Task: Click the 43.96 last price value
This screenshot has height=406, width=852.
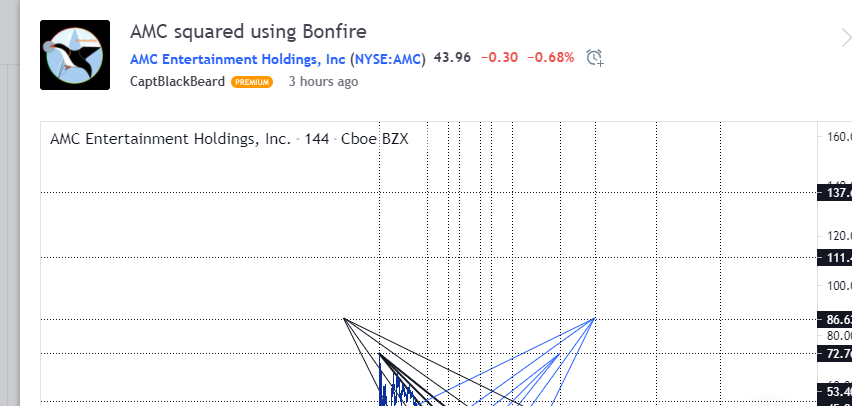Action: tap(451, 58)
